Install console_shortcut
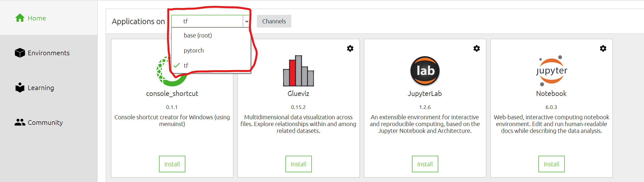 [x=172, y=164]
